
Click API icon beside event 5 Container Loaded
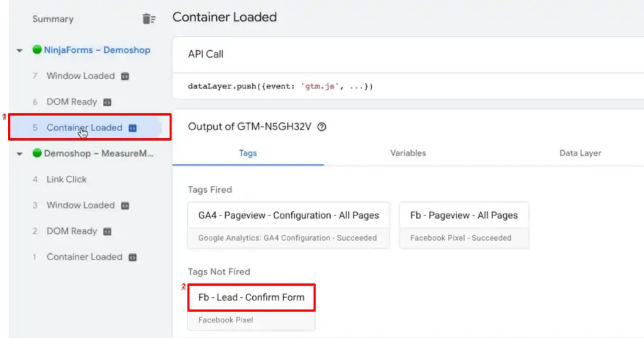tap(132, 128)
